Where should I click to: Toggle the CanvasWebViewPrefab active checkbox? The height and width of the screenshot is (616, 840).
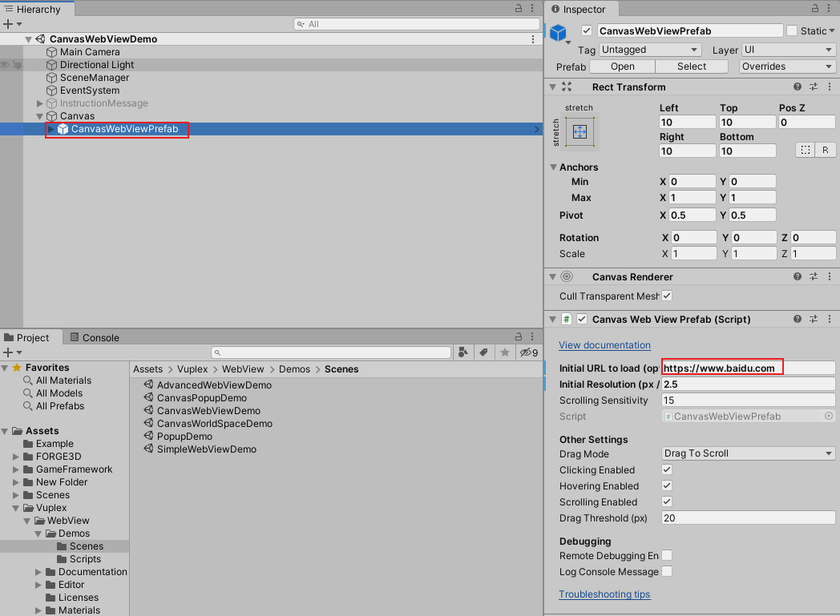point(587,30)
